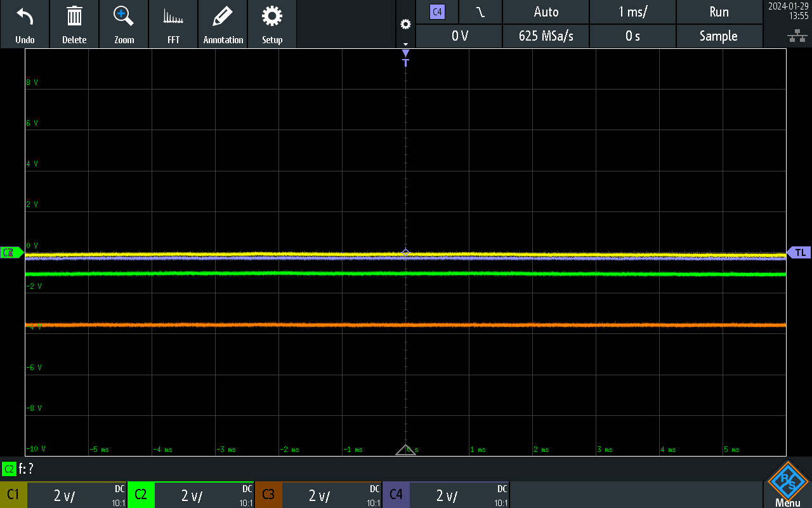Expand the small arrow under the gear
The height and width of the screenshot is (508, 812).
point(405,44)
